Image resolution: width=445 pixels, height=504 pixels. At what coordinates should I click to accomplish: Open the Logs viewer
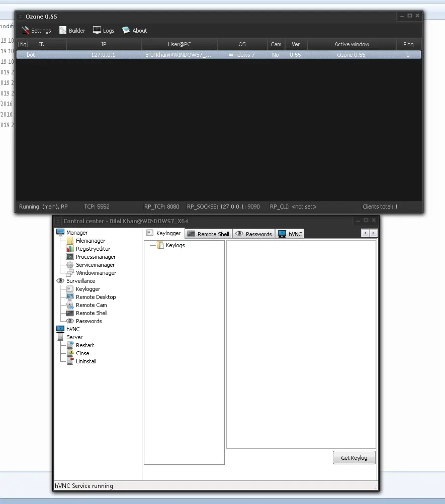coord(104,31)
